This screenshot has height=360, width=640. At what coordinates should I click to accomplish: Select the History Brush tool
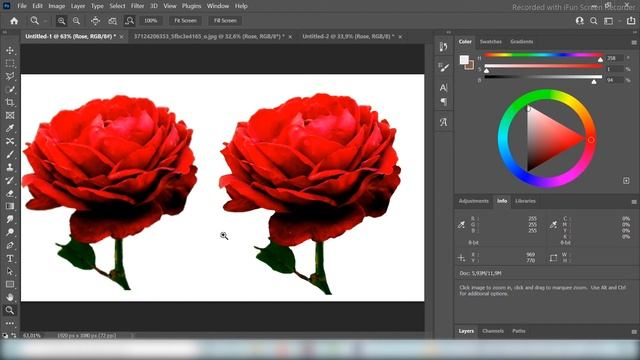[10, 180]
